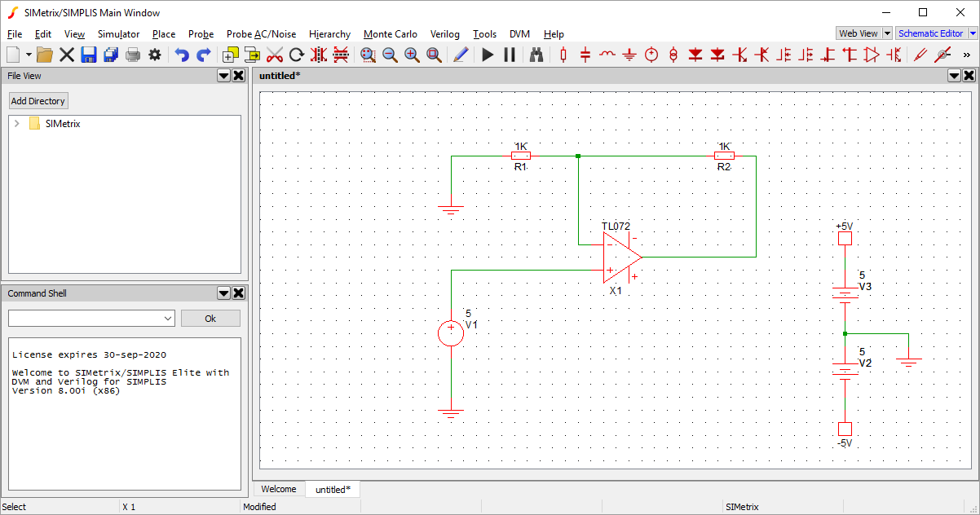Click the Place Probe red probe icon
The image size is (980, 515).
(x=920, y=55)
